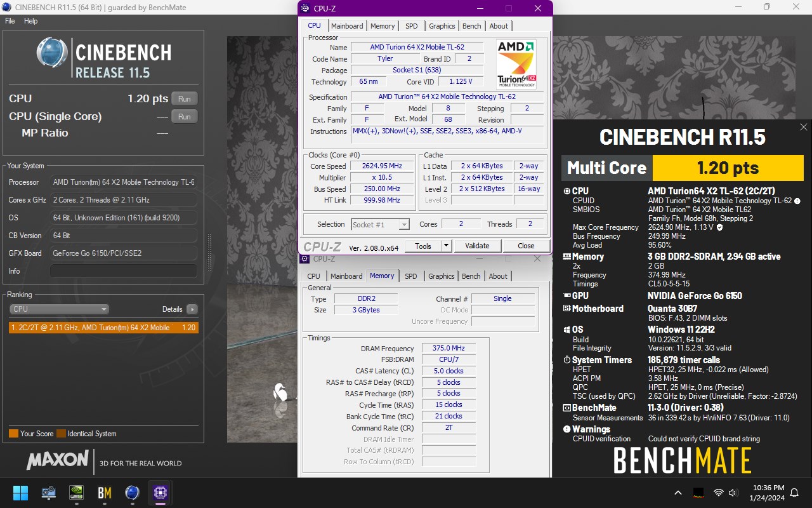This screenshot has width=812, height=508.
Task: Click the Close button in CPU-Z
Action: 526,246
